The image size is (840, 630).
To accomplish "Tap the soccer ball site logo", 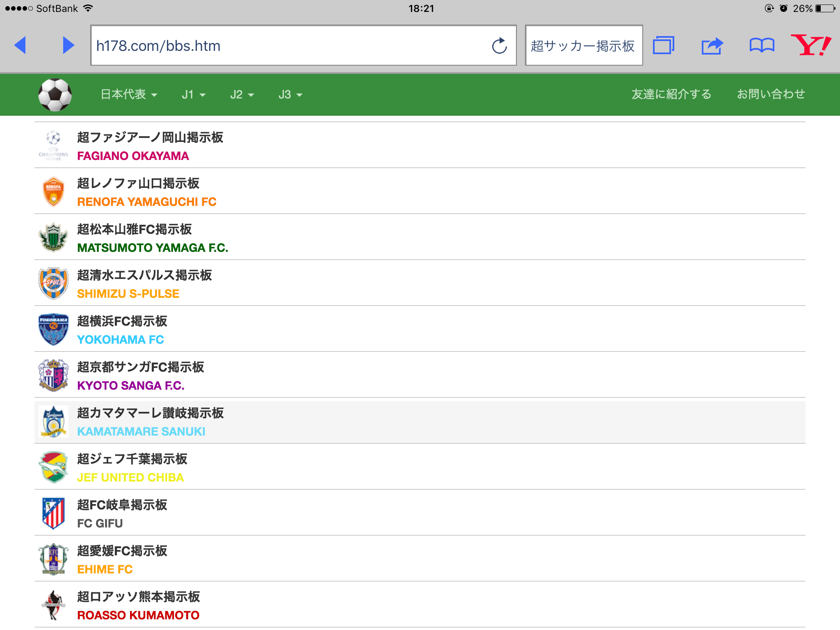I will (55, 95).
